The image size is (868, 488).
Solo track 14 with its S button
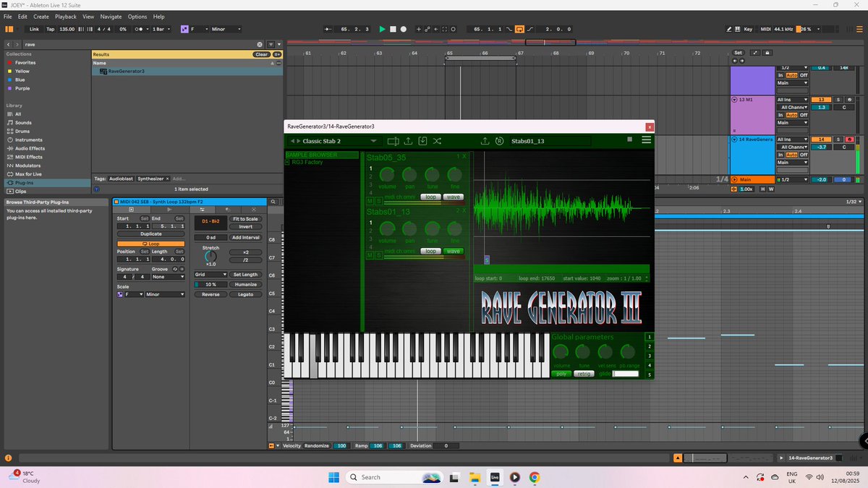(838, 140)
